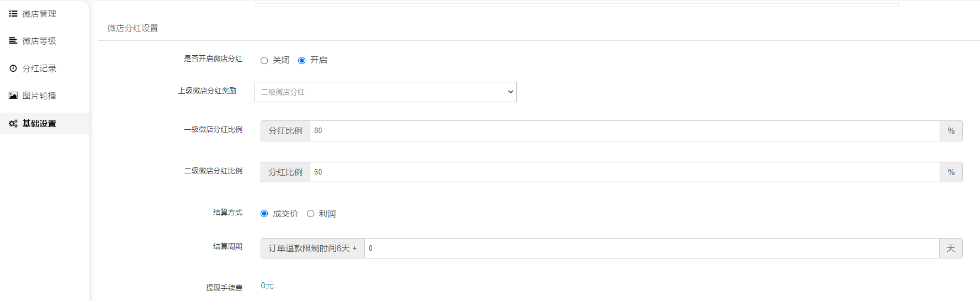The width and height of the screenshot is (980, 301).
Task: Click the list icon beside 微店管理
Action: tap(13, 14)
